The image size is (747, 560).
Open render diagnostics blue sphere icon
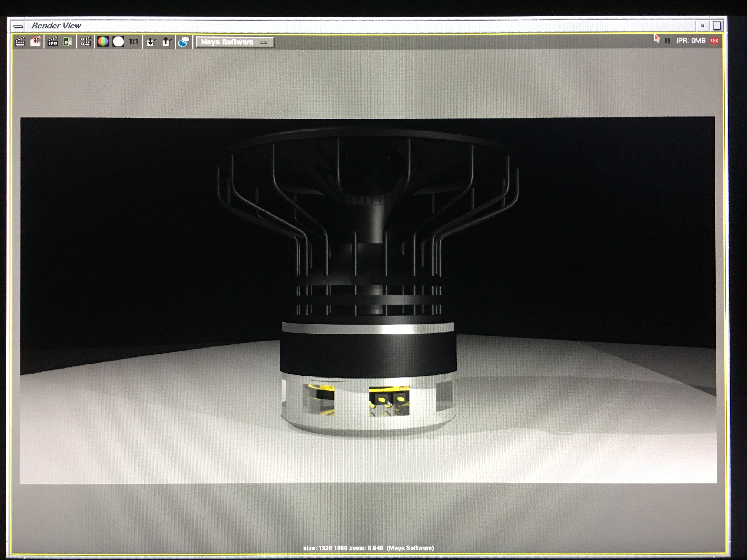pos(183,42)
